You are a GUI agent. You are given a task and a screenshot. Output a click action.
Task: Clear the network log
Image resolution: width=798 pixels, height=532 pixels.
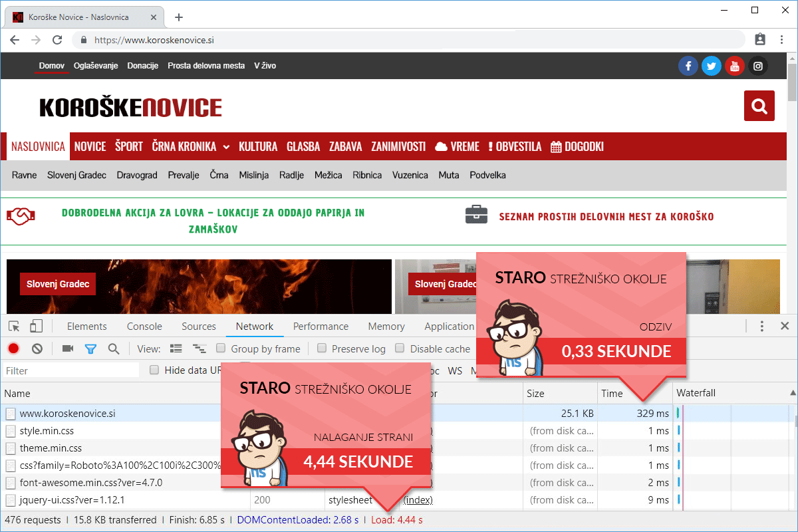(x=37, y=348)
